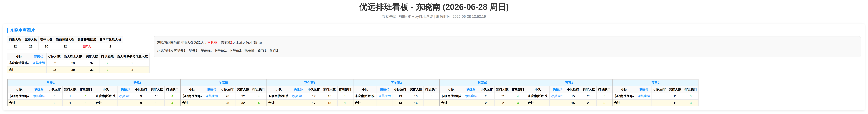
Task: Click the 排班缺口 header in 午高峰 table
Action: pos(259,89)
